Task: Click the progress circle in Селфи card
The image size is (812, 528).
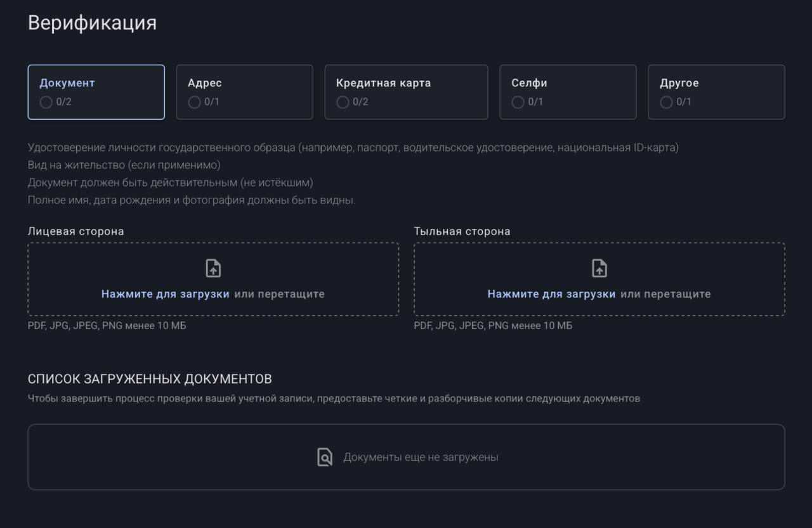Action: click(518, 102)
